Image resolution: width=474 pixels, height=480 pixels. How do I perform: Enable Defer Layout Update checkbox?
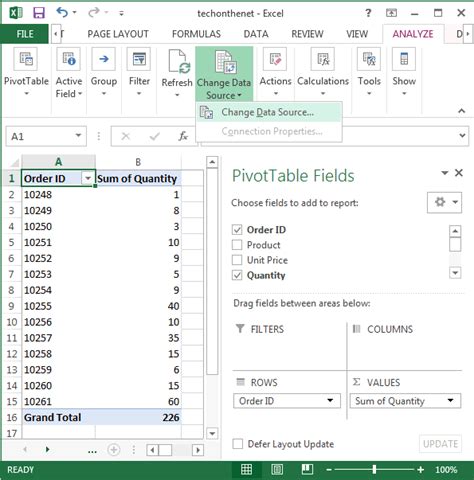pyautogui.click(x=238, y=444)
